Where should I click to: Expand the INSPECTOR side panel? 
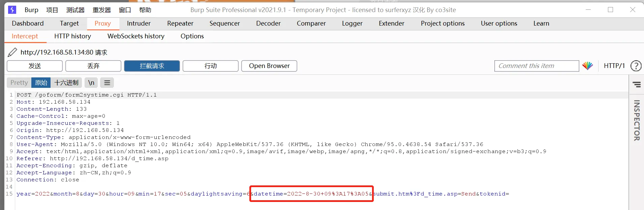tap(637, 120)
